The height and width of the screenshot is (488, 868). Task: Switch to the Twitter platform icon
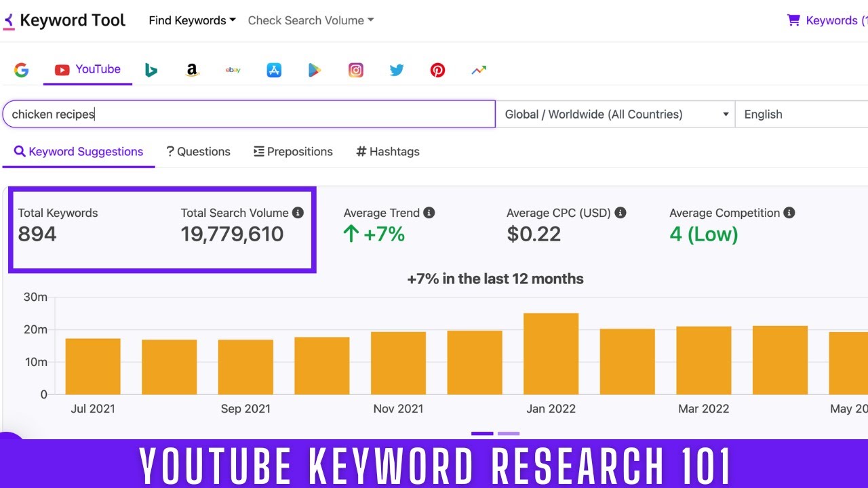pyautogui.click(x=397, y=70)
